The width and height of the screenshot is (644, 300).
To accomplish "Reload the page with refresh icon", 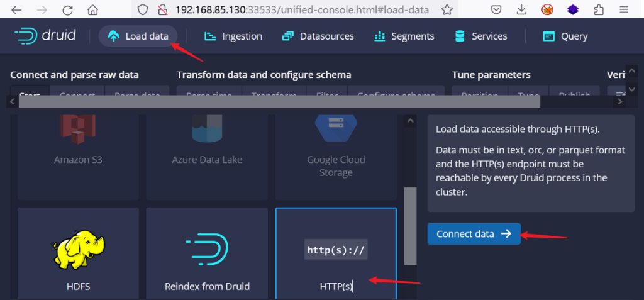I will [x=68, y=10].
